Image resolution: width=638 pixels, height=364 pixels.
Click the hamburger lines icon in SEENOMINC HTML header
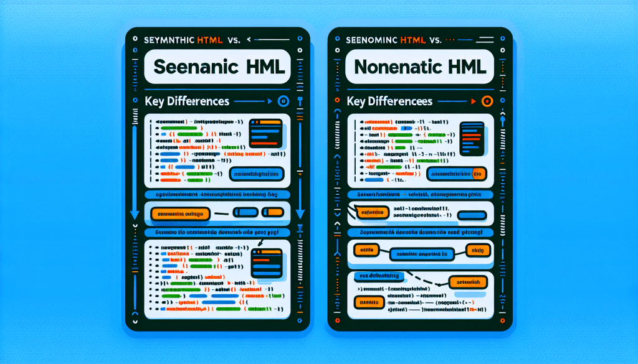point(485,40)
